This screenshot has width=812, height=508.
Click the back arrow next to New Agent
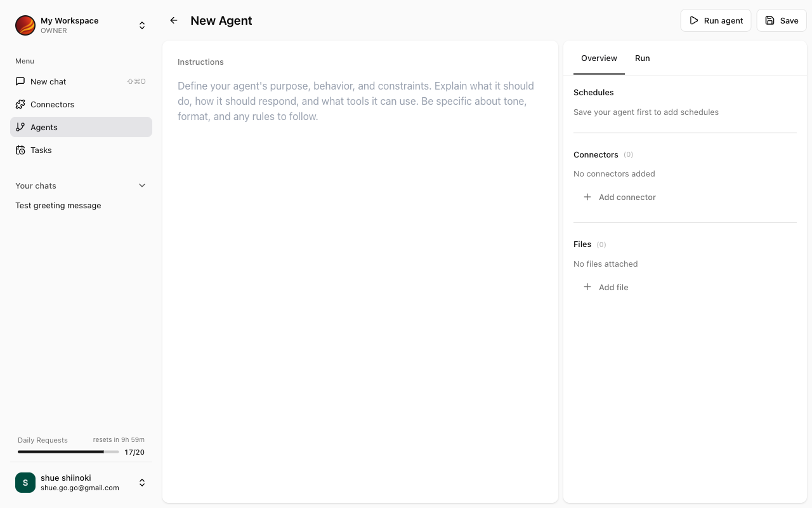pyautogui.click(x=173, y=20)
